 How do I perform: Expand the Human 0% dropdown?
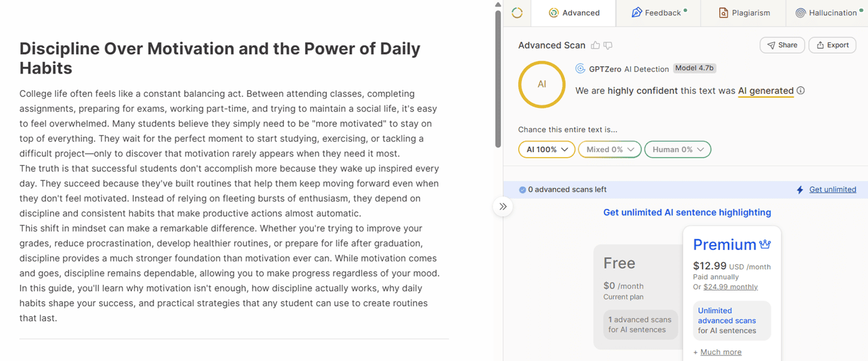(x=677, y=150)
